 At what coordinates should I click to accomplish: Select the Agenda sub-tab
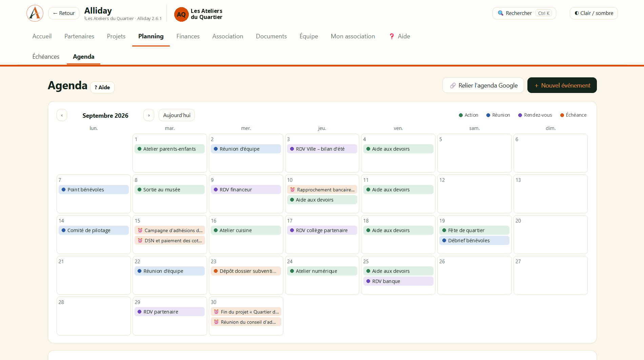[x=83, y=57]
